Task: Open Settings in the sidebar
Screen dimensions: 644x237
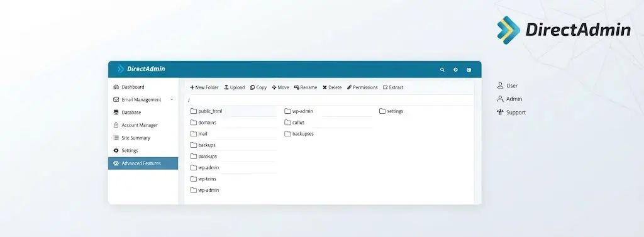Action: (143, 151)
